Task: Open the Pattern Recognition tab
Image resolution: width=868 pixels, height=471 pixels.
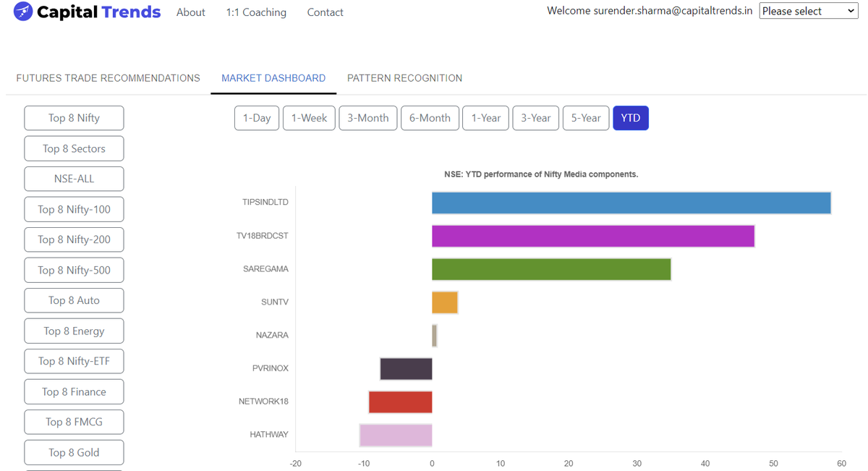Action: click(x=404, y=78)
